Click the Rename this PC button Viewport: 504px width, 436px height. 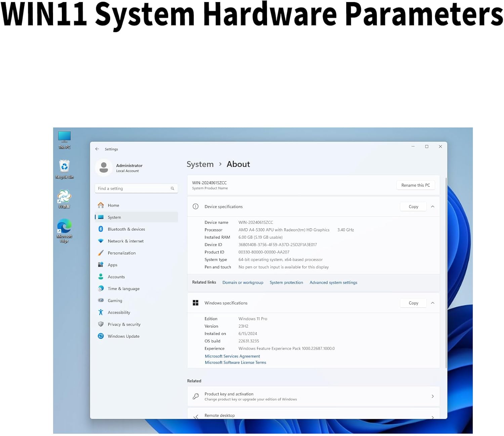click(x=416, y=185)
